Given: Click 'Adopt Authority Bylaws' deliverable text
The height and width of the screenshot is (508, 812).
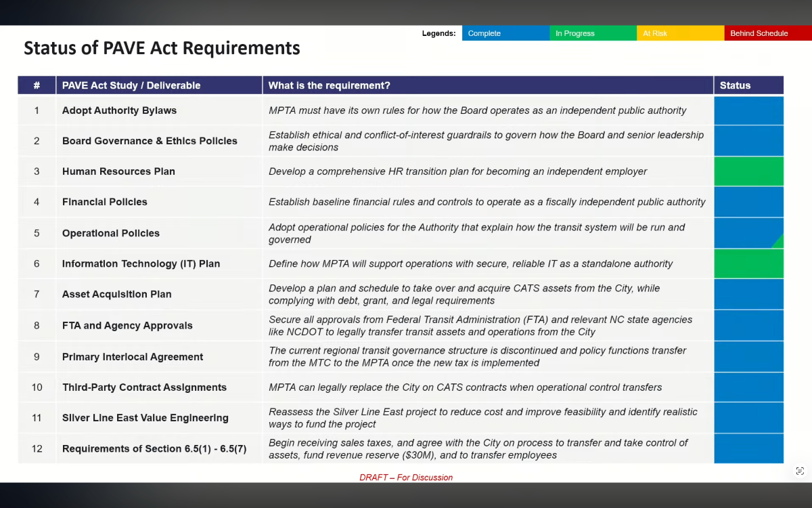Looking at the screenshot, I should (119, 110).
